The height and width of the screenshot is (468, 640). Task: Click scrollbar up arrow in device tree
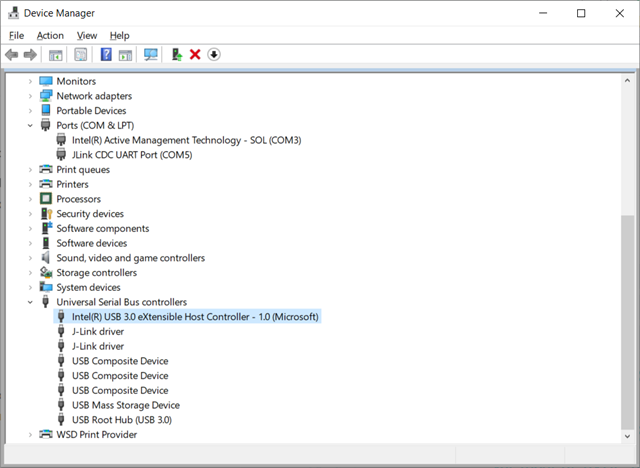pyautogui.click(x=627, y=80)
